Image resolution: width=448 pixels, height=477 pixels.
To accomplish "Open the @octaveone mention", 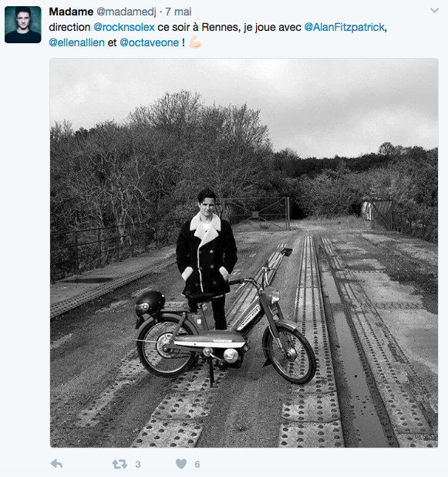I will click(x=150, y=42).
